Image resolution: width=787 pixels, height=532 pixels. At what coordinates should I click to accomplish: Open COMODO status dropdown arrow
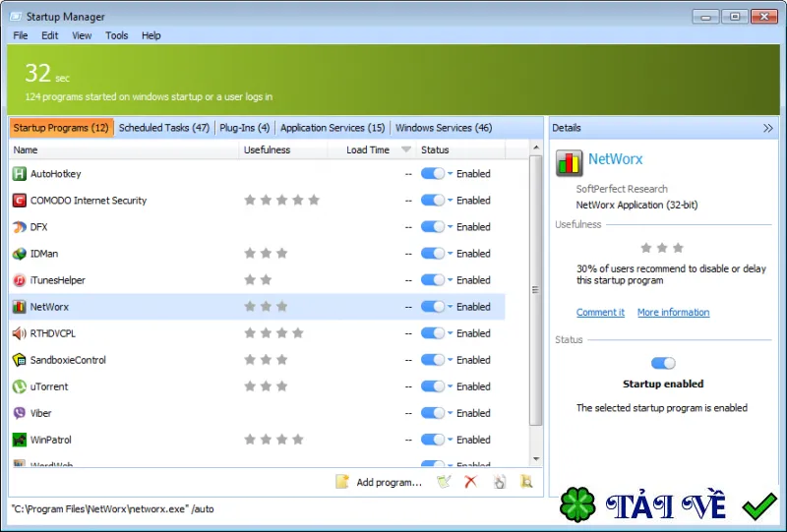(451, 201)
